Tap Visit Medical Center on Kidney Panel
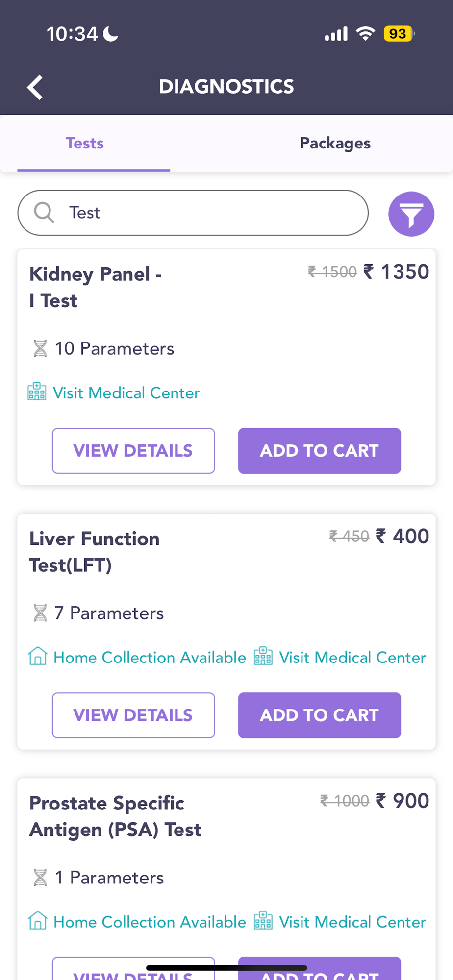Image resolution: width=453 pixels, height=980 pixels. 126,393
